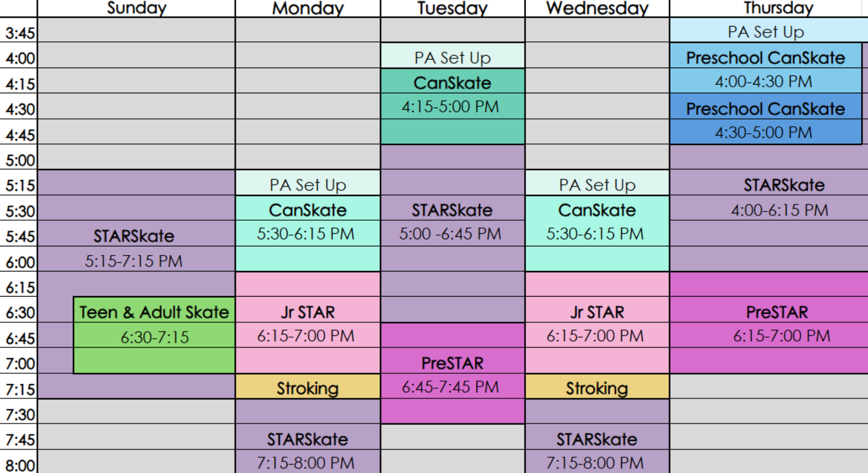Screen dimensions: 868x473
Task: Click Thursday's PreSTAR 6:15-7:00 PM block
Action: [x=769, y=323]
